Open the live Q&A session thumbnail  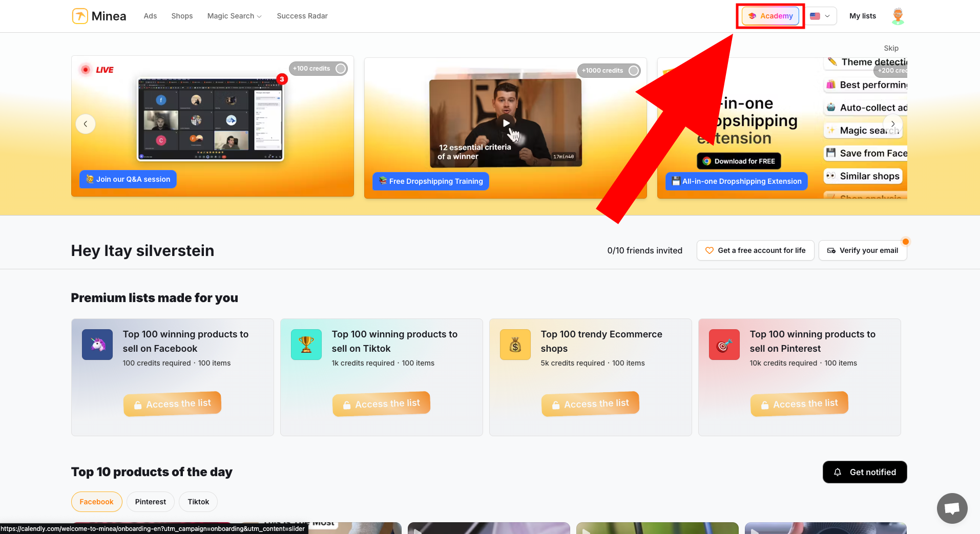coord(210,119)
